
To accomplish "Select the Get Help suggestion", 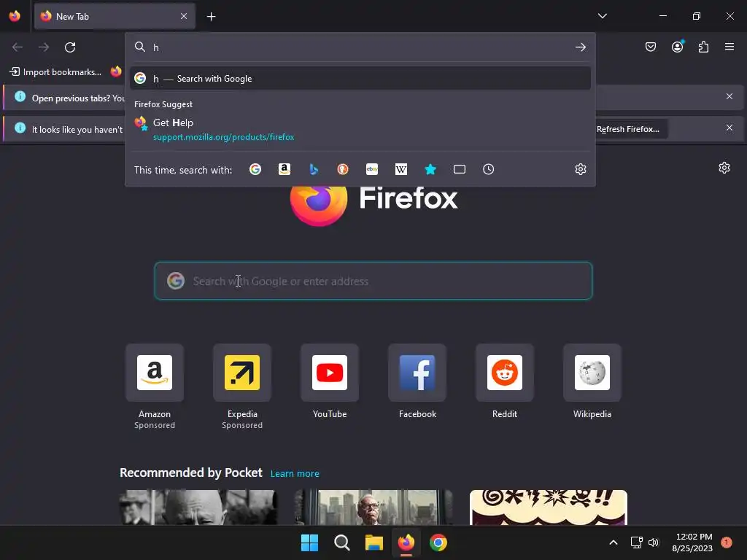I will click(360, 130).
